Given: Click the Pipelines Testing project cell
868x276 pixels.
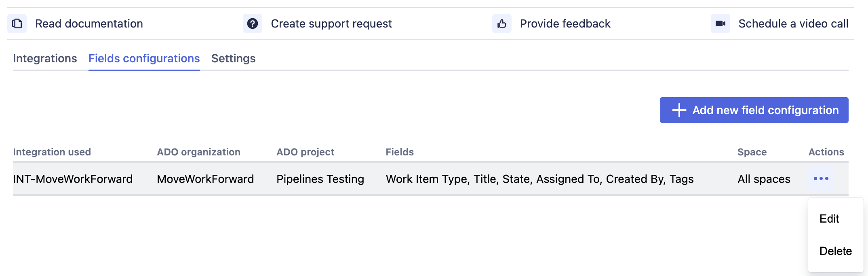Looking at the screenshot, I should (x=320, y=179).
